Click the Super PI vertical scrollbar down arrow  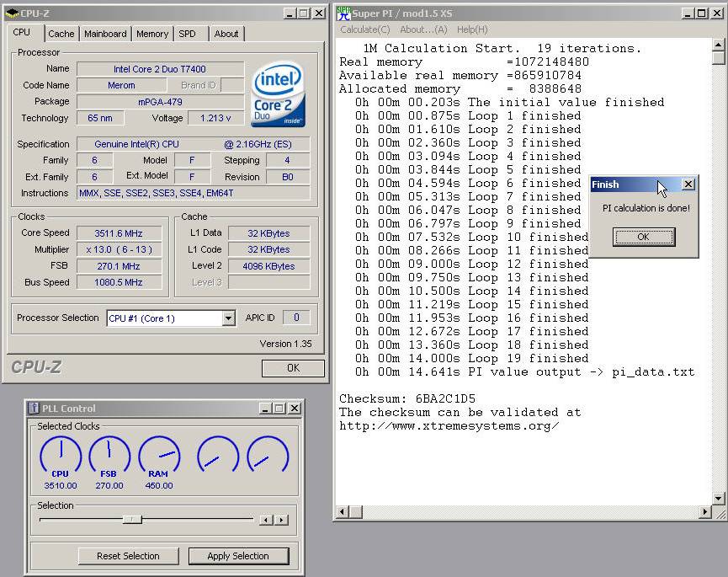tap(718, 499)
